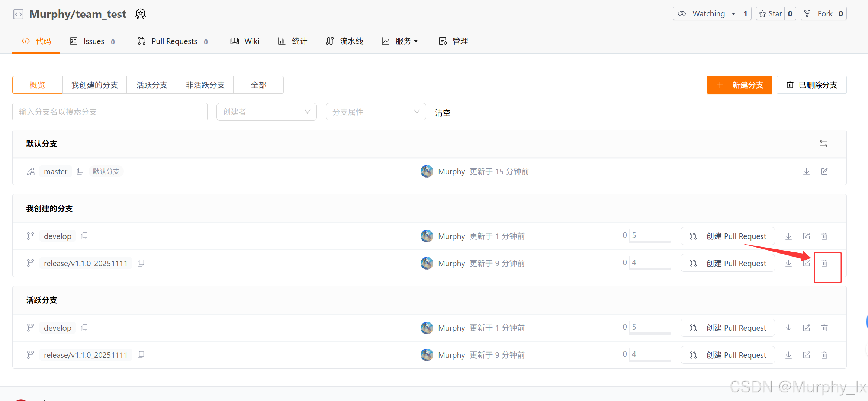Download release/v1.1.0_20251111 under 活跃分支
The image size is (868, 401).
[x=788, y=355]
